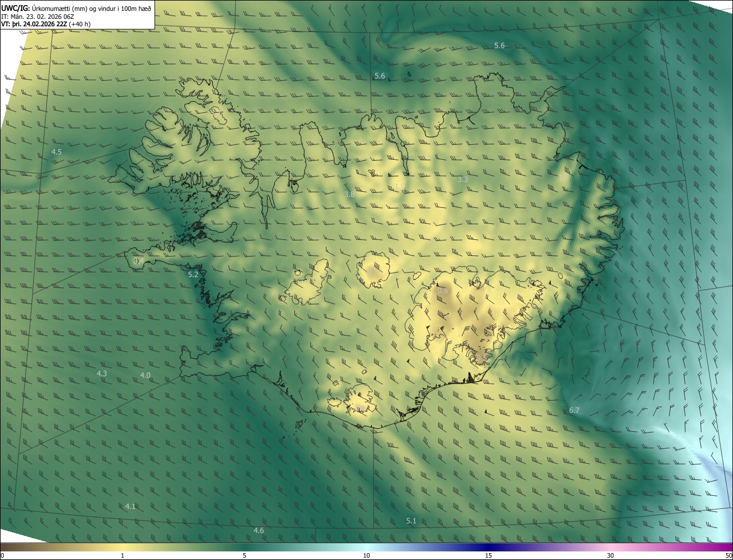733x560 pixels.
Task: Click the 4.5 value label on the map
Action: click(57, 152)
